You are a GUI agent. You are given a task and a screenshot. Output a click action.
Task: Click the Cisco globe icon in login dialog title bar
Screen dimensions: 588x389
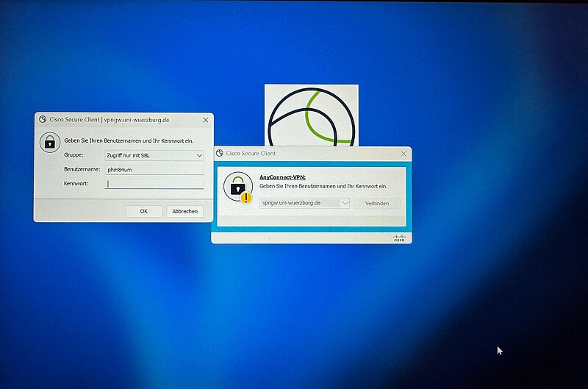(43, 119)
